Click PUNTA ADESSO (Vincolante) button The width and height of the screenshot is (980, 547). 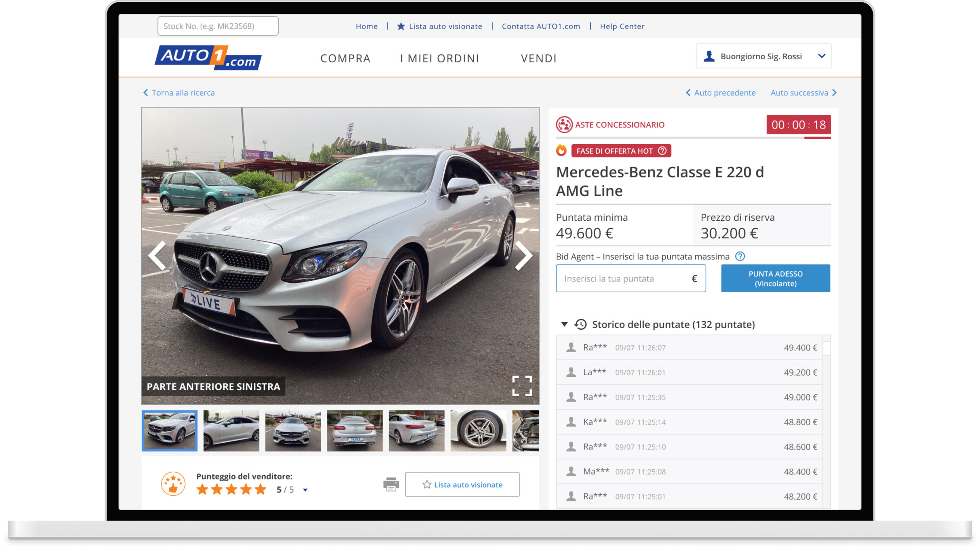click(775, 278)
